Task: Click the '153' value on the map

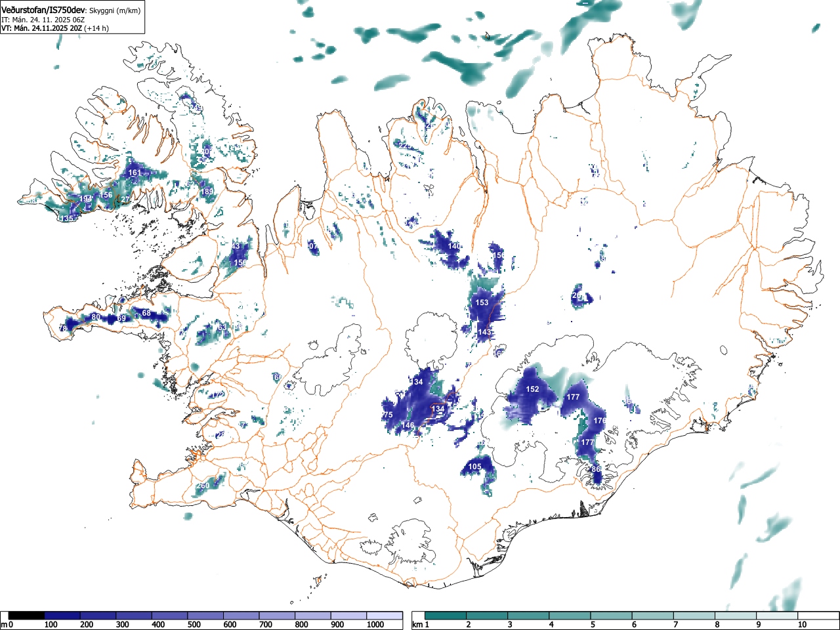Action: click(x=482, y=303)
